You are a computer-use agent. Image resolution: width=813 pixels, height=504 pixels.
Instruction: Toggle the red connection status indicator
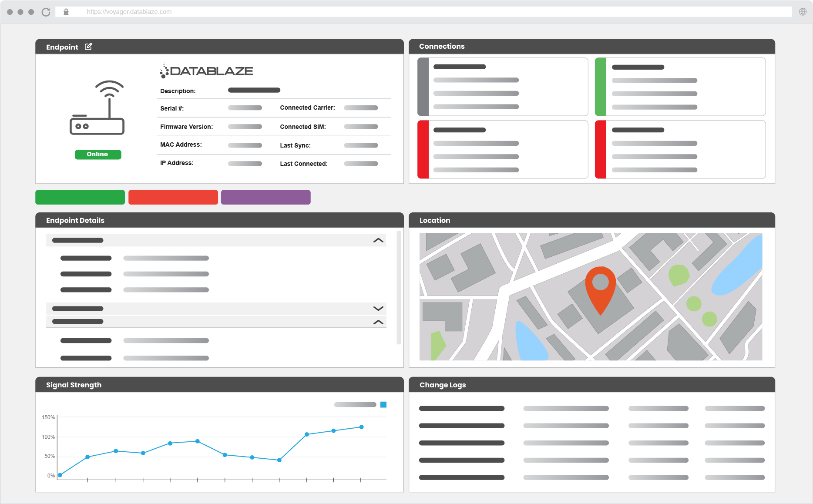tap(423, 149)
